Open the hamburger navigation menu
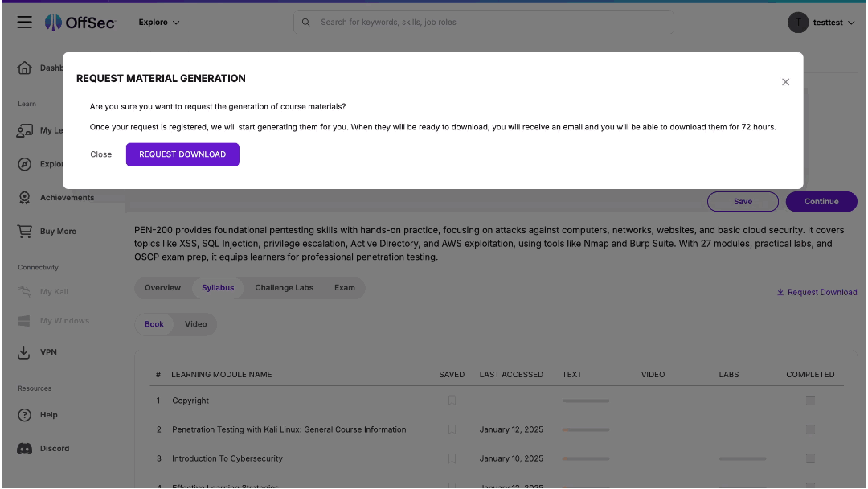868x489 pixels. [x=24, y=23]
